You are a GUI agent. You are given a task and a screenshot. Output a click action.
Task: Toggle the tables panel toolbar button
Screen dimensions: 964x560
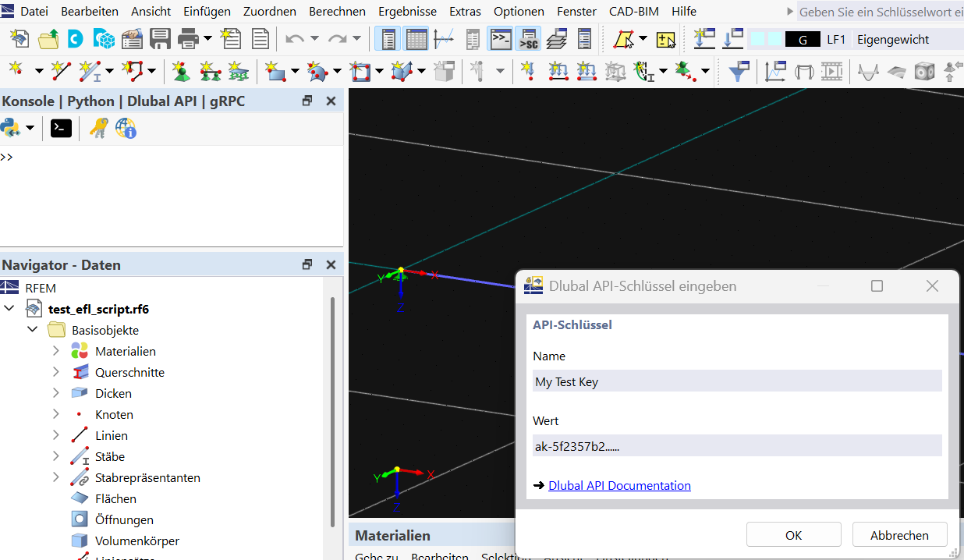[x=416, y=39]
